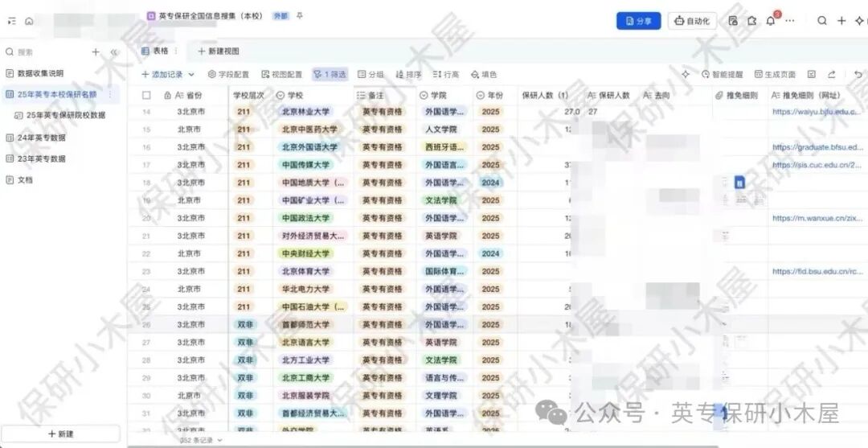This screenshot has width=868, height=448.
Task: Click the share-arrow icon in the view toolbar
Action: [832, 74]
